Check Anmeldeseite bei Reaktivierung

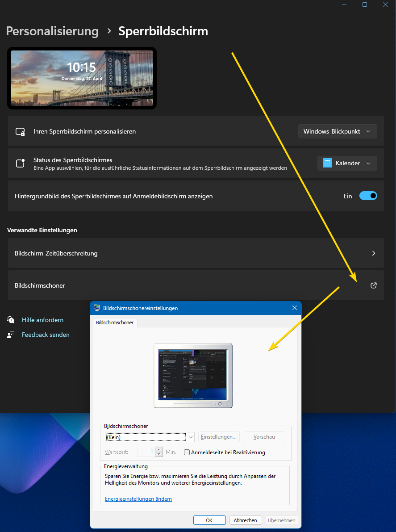(187, 452)
